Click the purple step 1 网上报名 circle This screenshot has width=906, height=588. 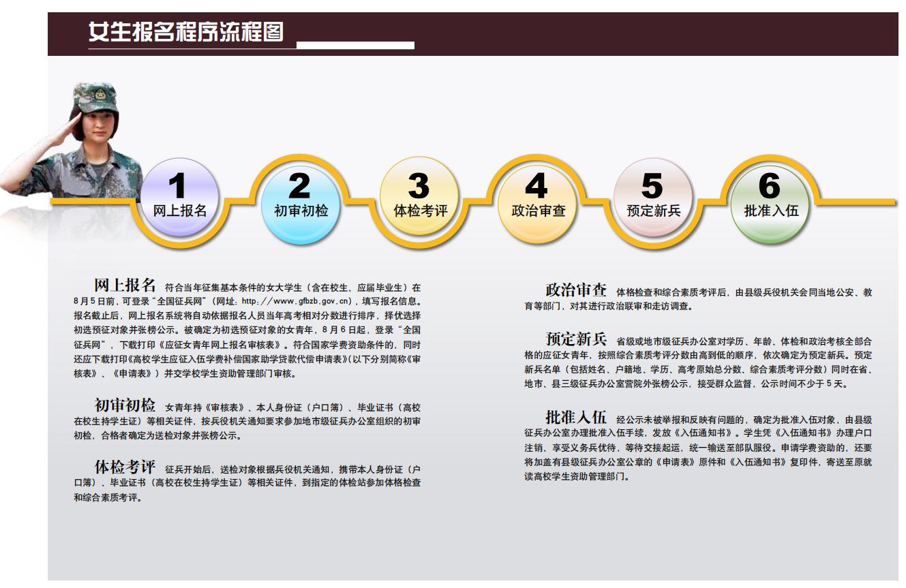(x=180, y=198)
